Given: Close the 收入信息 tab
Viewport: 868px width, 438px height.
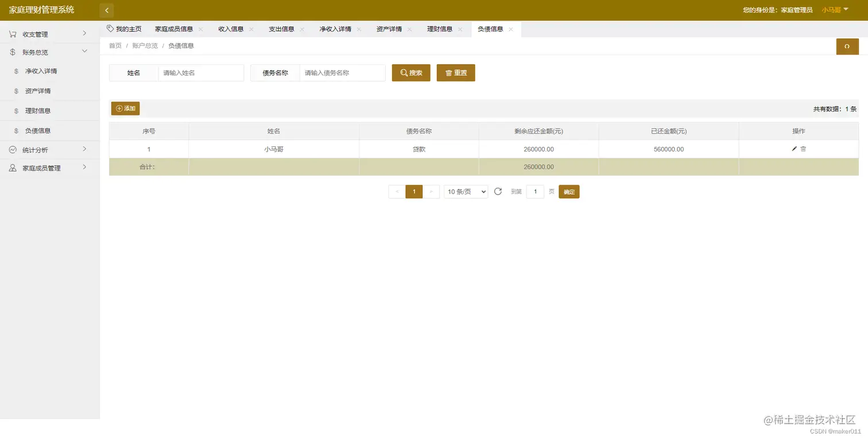Looking at the screenshot, I should point(251,29).
